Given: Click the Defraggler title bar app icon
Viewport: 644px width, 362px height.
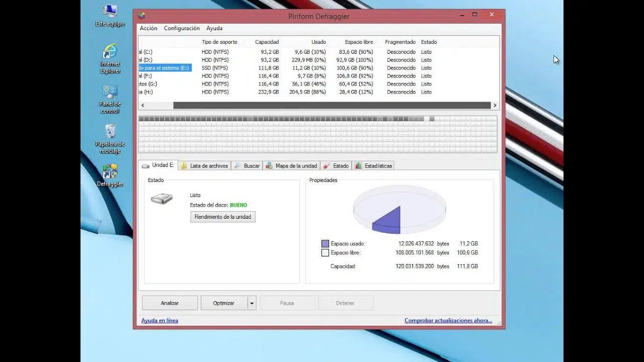Looking at the screenshot, I should [x=142, y=16].
